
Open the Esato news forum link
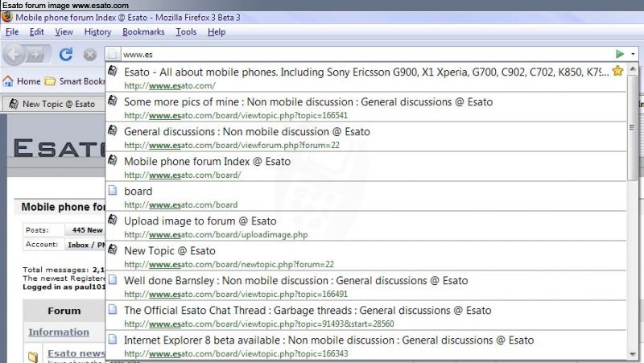click(76, 353)
